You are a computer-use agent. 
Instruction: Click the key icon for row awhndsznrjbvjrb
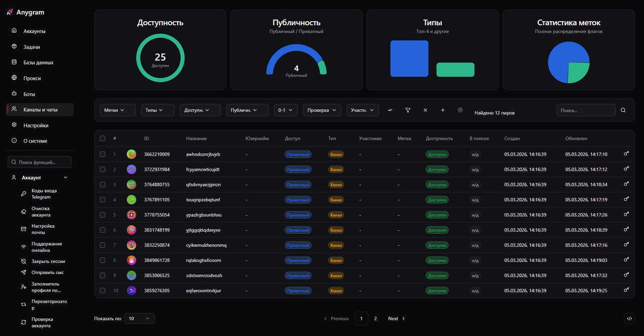click(x=626, y=154)
